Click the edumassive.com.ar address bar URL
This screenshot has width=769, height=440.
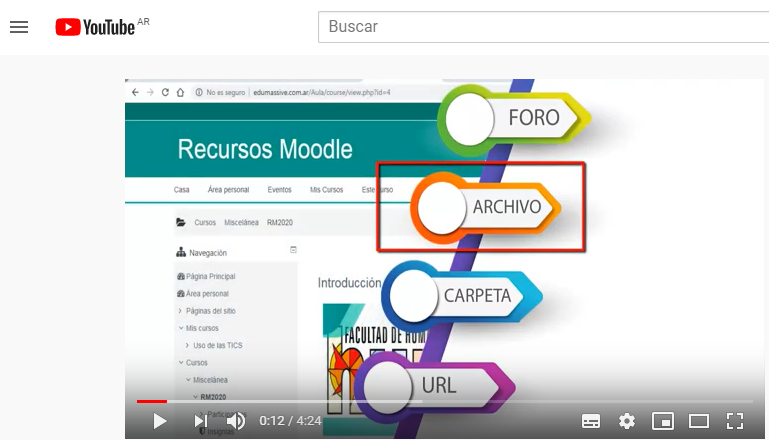click(322, 92)
